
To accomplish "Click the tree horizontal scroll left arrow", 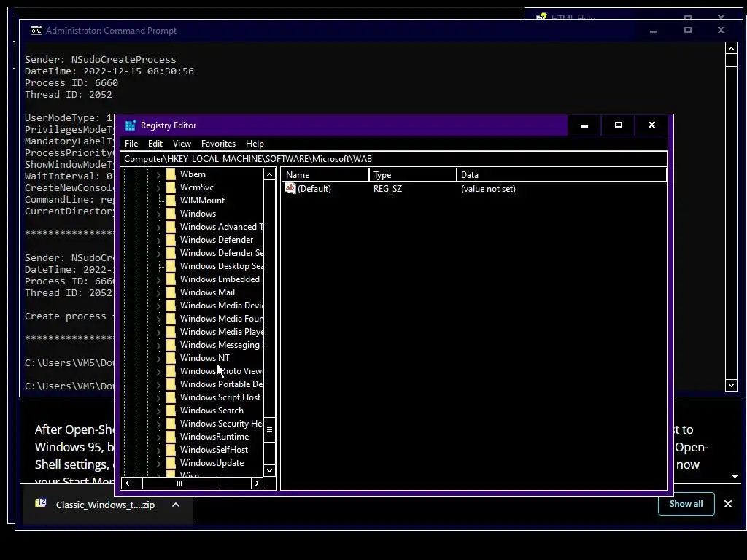I will (127, 483).
